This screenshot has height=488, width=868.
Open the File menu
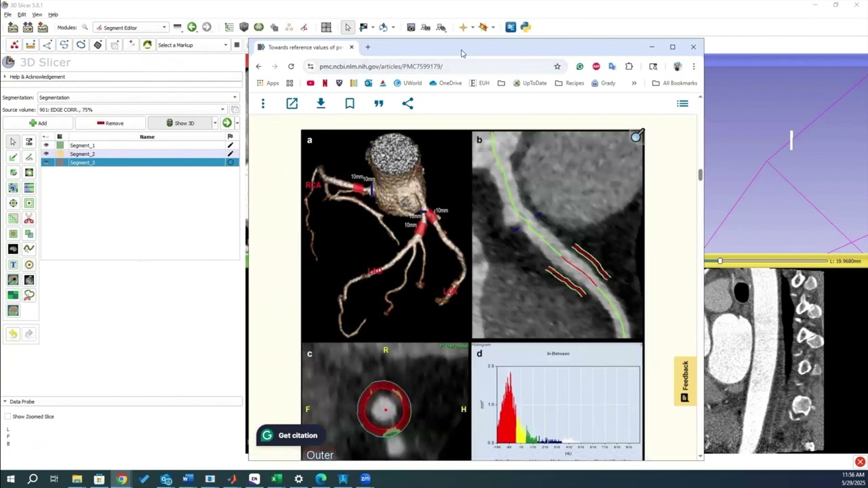tap(7, 14)
